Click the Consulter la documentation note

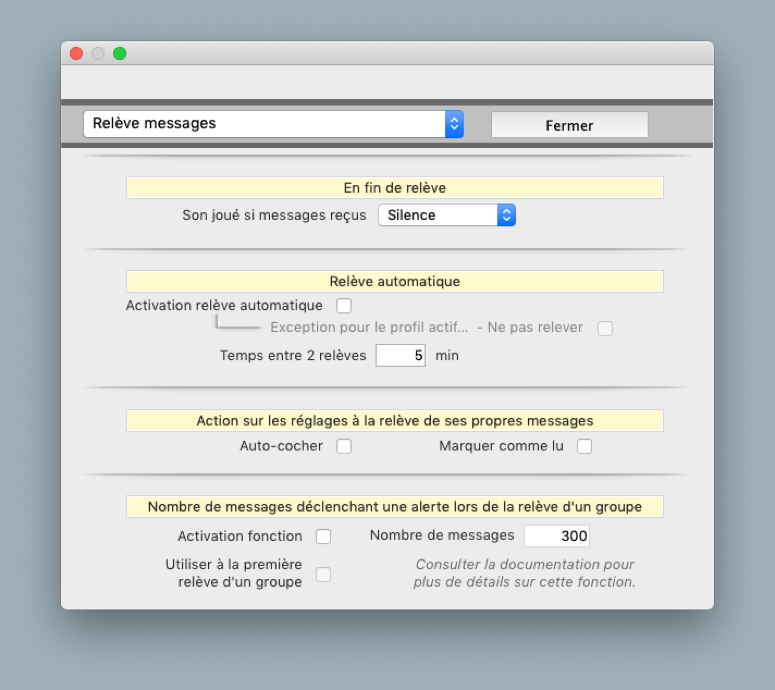click(524, 573)
